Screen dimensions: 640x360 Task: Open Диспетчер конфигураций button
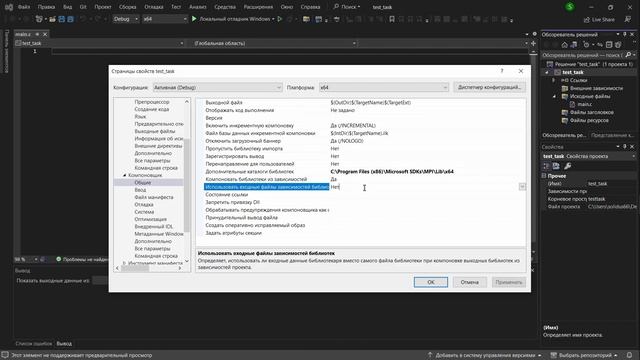[x=489, y=87]
